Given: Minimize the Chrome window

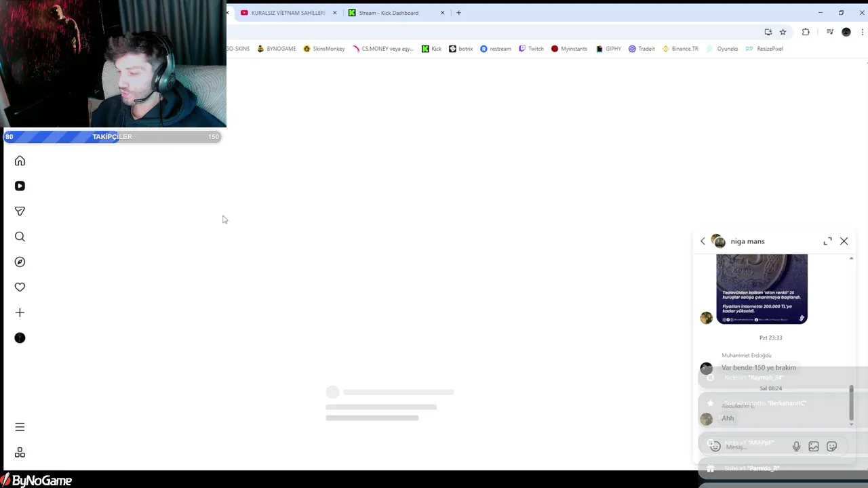Looking at the screenshot, I should tap(820, 13).
